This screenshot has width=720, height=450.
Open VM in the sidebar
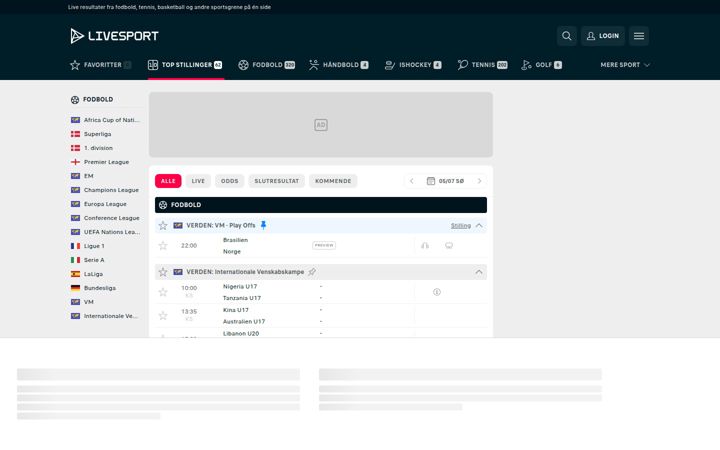(82, 302)
